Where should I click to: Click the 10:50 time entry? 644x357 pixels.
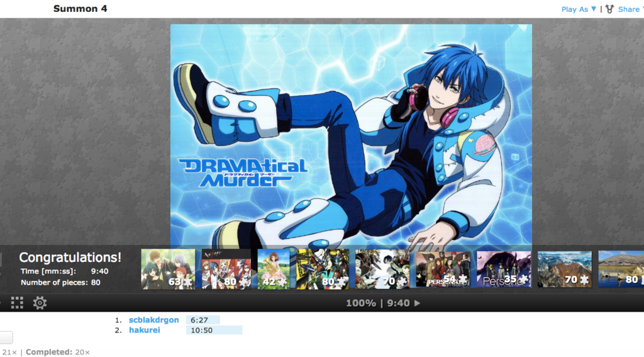point(214,331)
